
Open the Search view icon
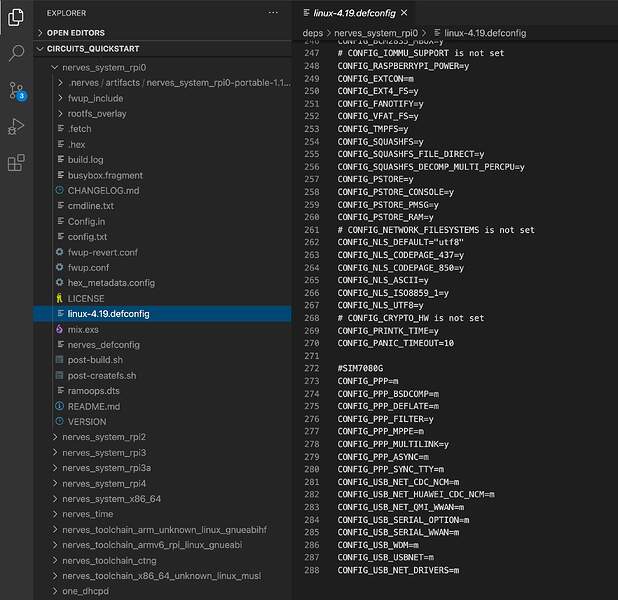[x=16, y=52]
